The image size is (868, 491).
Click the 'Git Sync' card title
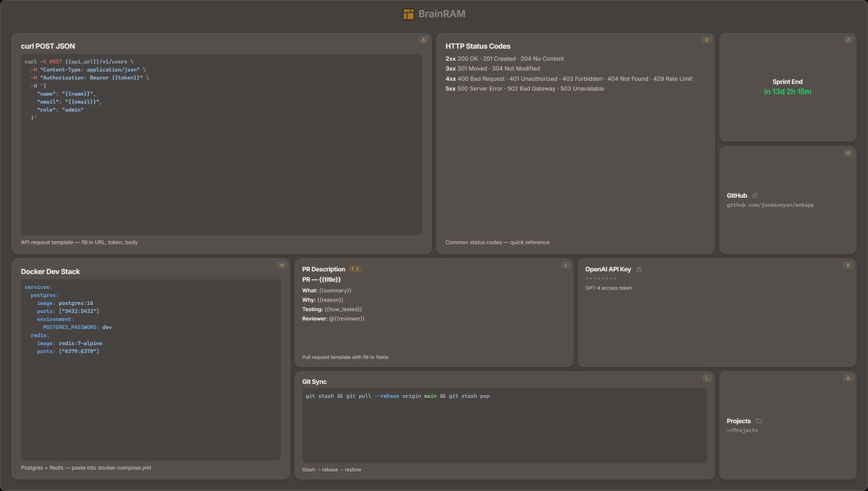point(314,382)
